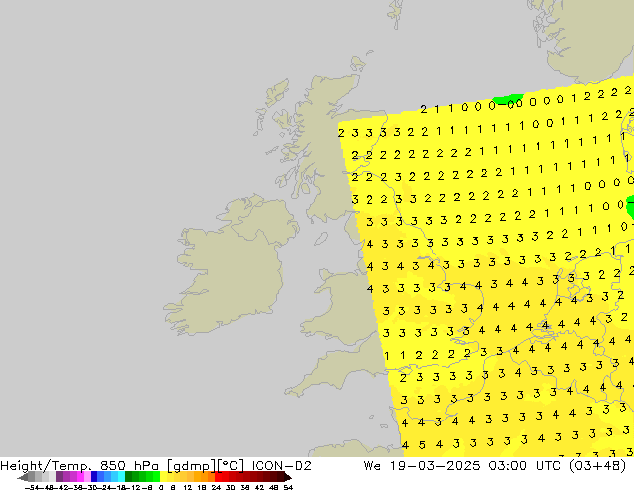Click the '(03+48)' forecast step text
634x490 pixels.
tap(598, 466)
